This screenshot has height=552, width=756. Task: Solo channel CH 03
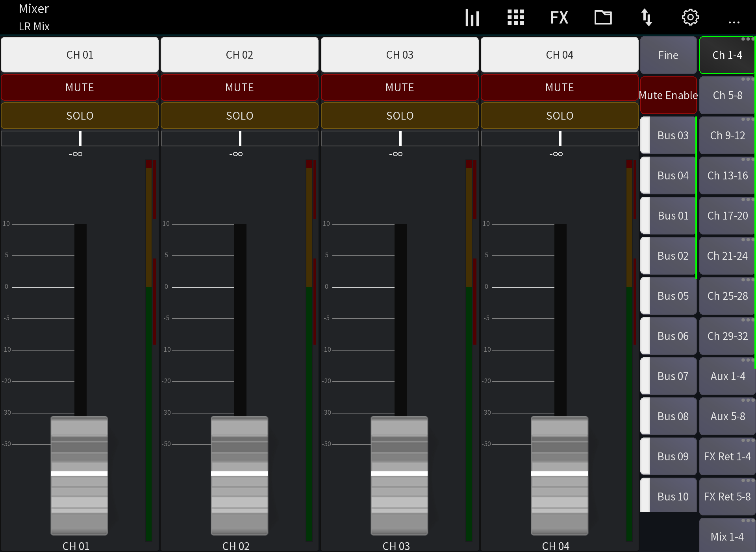click(400, 116)
